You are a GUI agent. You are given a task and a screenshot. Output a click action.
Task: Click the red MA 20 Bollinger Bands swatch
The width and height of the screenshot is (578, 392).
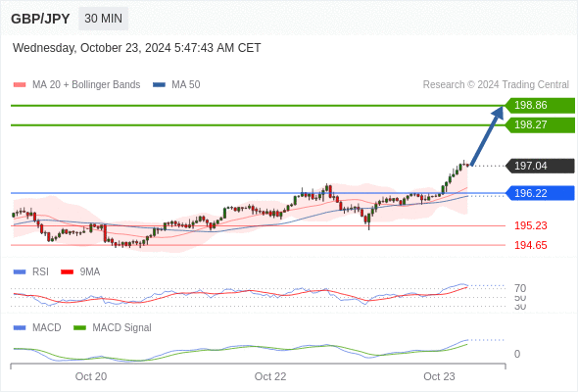tap(20, 85)
